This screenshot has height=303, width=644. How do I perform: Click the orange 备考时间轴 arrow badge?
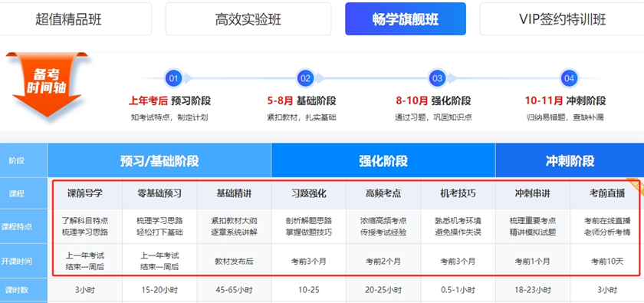tap(47, 84)
